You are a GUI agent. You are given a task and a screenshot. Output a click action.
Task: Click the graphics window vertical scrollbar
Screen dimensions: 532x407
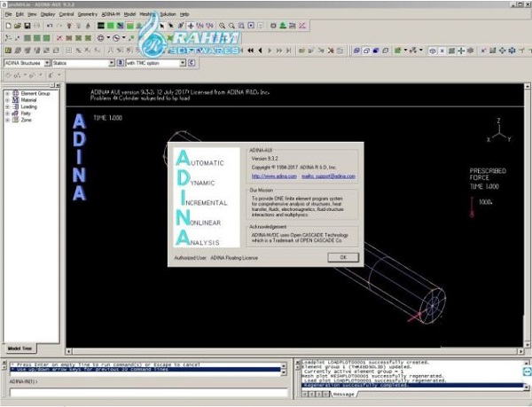(528, 215)
